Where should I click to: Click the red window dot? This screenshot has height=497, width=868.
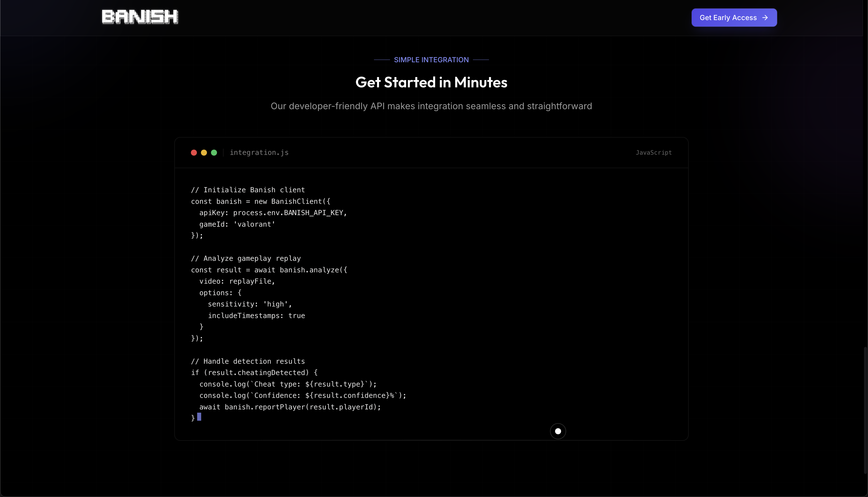click(x=194, y=153)
